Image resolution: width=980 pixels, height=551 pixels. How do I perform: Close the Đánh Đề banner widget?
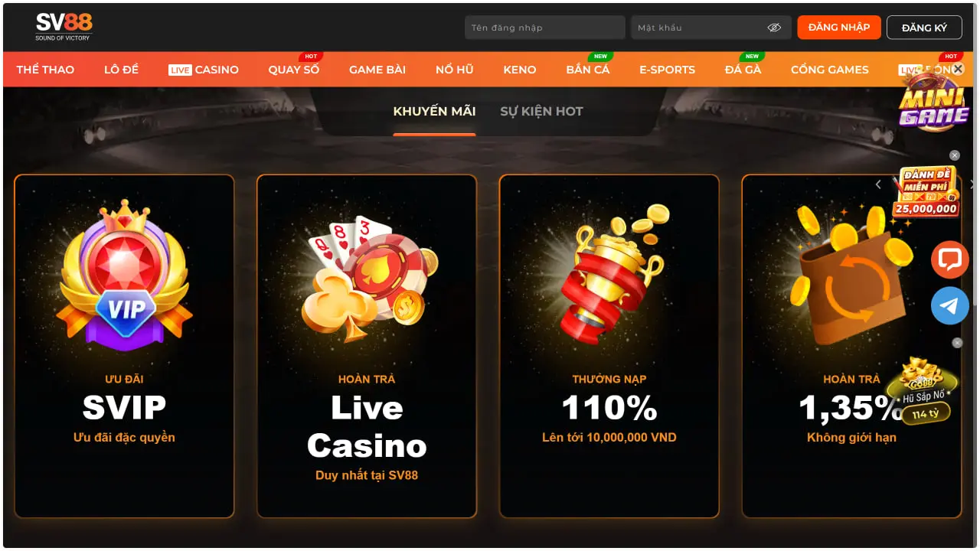[955, 155]
